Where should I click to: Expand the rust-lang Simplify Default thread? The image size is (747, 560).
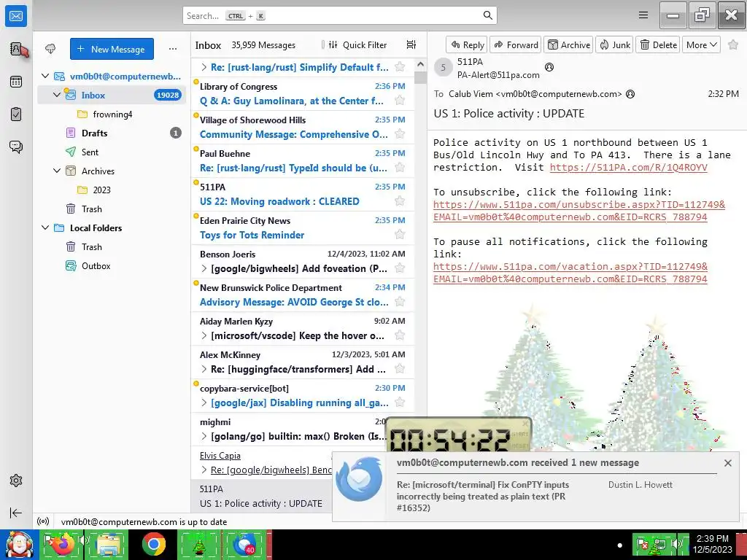(204, 67)
